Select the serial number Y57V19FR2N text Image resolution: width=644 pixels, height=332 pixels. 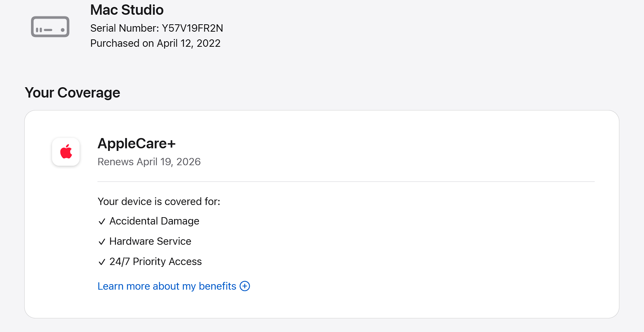(x=192, y=28)
